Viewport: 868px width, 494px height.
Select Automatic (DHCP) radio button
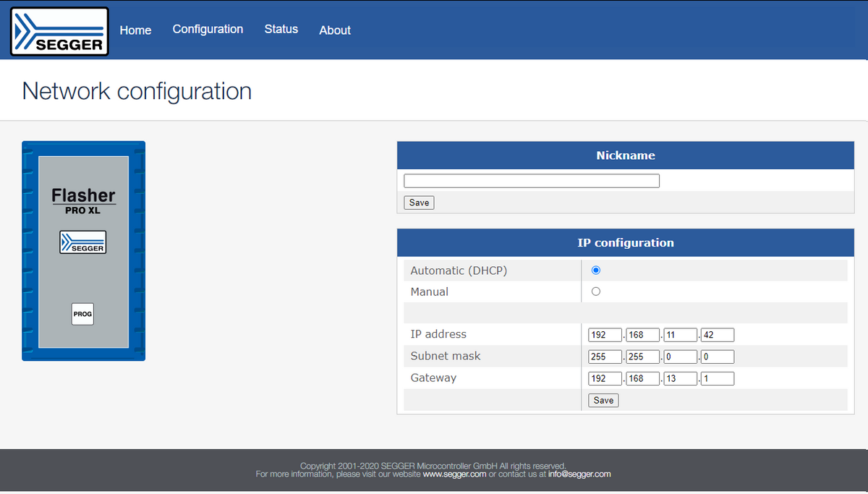[596, 271]
